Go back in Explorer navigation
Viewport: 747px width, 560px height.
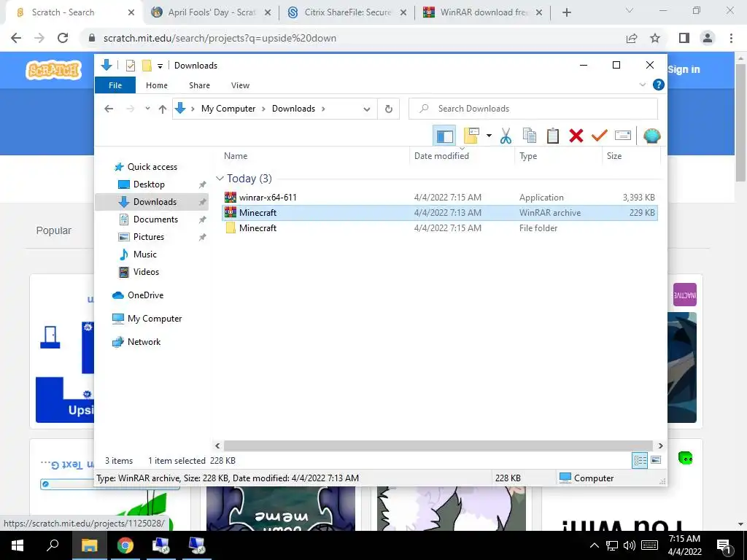pyautogui.click(x=109, y=109)
